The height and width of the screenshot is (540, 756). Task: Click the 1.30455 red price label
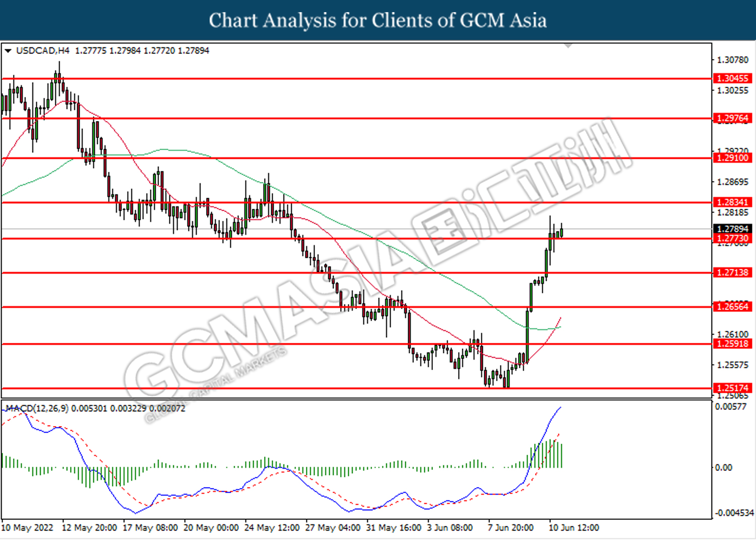[x=732, y=78]
